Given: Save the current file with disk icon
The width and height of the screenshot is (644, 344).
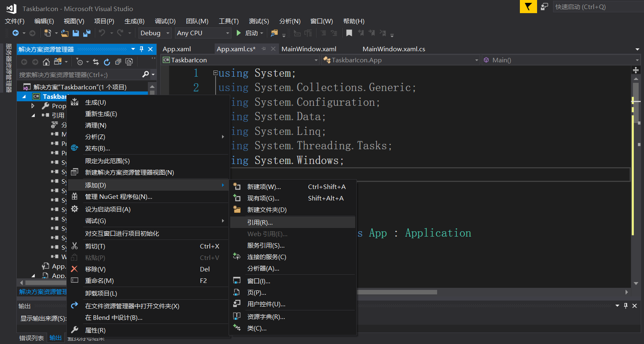Looking at the screenshot, I should pyautogui.click(x=76, y=33).
